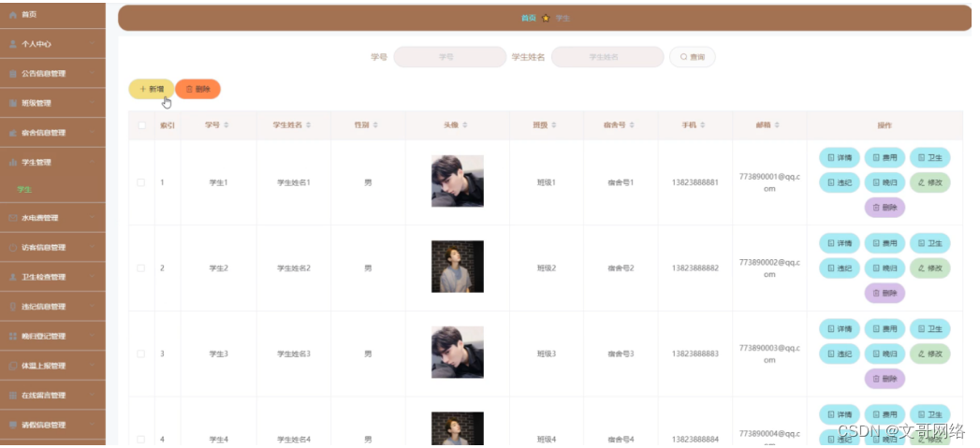Open 访客信息管理 in the sidebar
Viewport: 980px width, 448px height.
(x=52, y=248)
